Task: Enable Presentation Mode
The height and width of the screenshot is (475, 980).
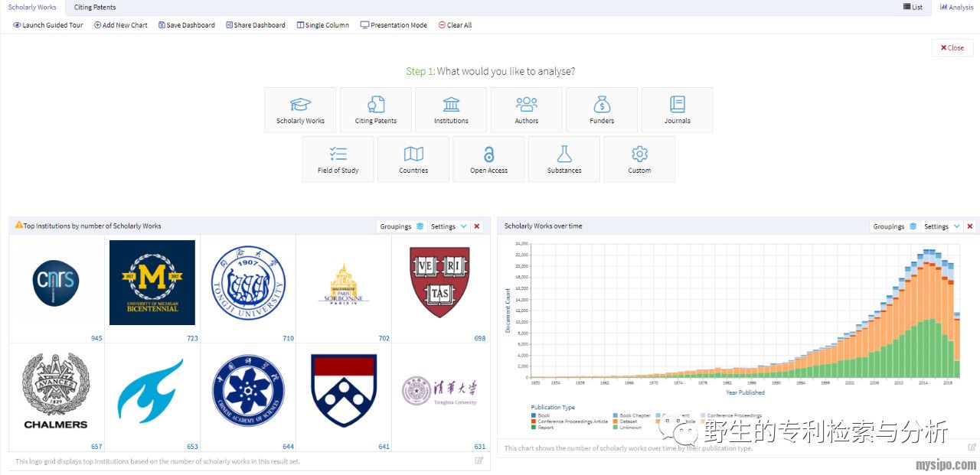Action: coord(394,25)
